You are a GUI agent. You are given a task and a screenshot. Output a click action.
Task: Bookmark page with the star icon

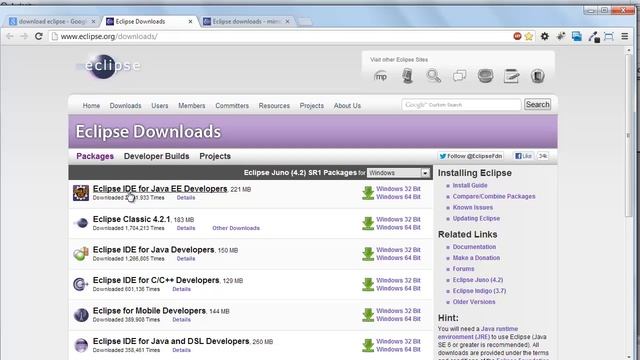coord(529,36)
